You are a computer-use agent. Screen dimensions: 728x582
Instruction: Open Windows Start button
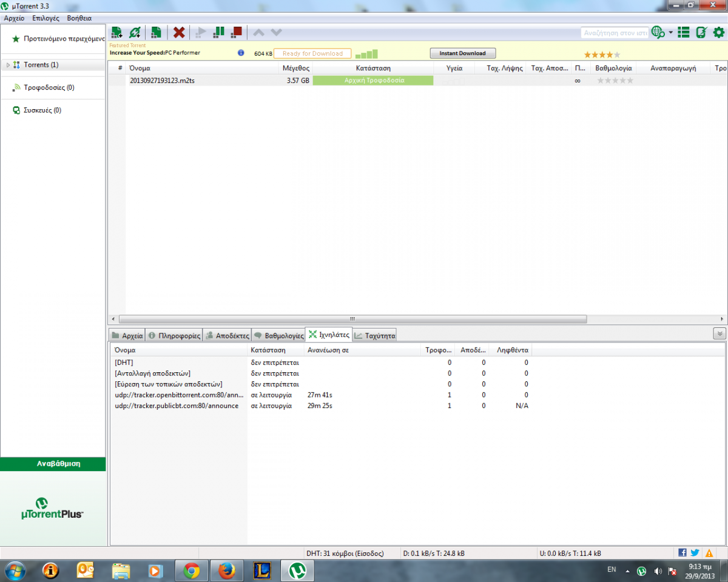[x=14, y=570]
